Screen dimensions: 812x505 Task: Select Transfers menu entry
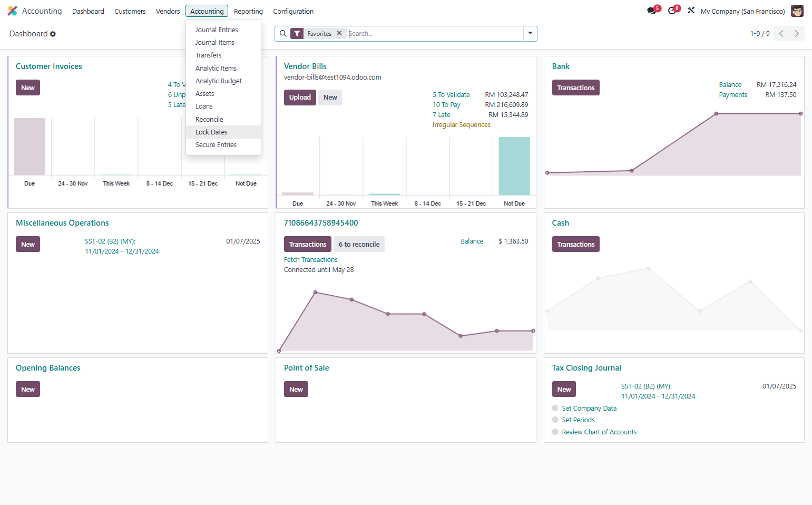tap(223, 55)
